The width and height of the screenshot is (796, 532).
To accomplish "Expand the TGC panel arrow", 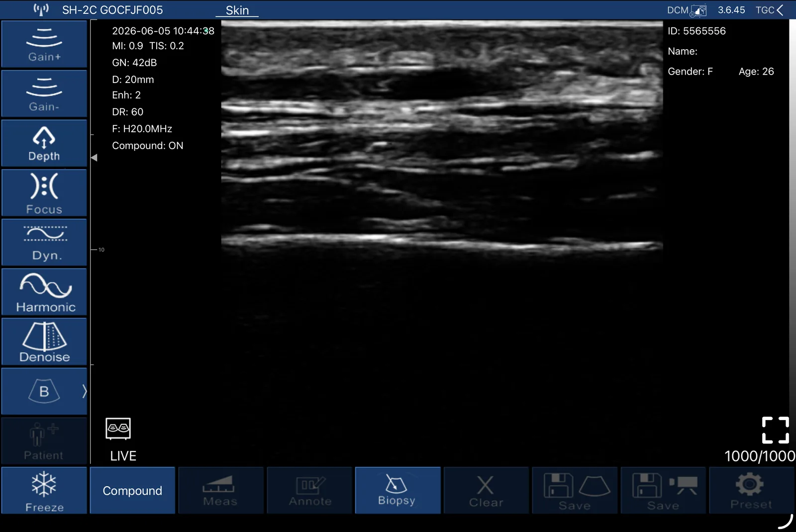I will (x=780, y=10).
